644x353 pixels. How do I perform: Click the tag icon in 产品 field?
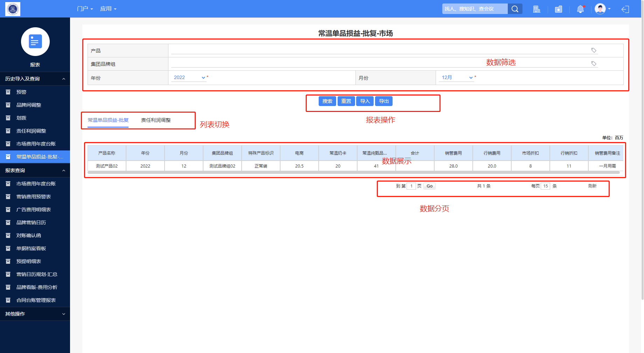(594, 50)
